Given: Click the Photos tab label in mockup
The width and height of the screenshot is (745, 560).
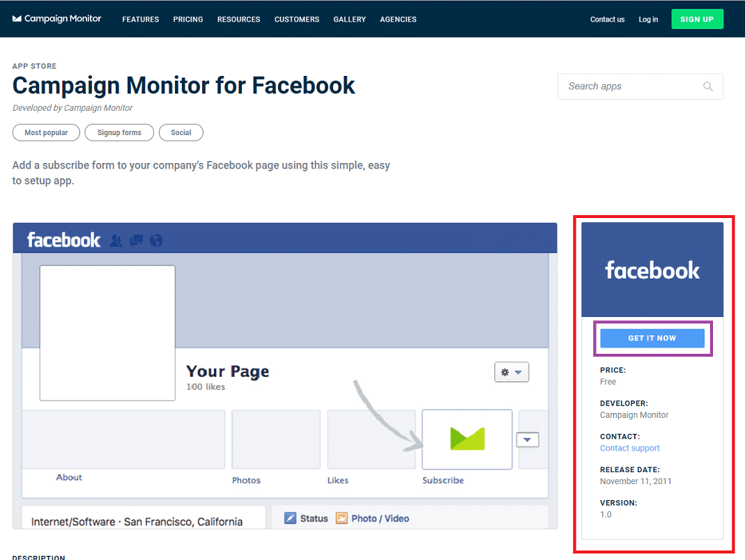Looking at the screenshot, I should [x=246, y=480].
